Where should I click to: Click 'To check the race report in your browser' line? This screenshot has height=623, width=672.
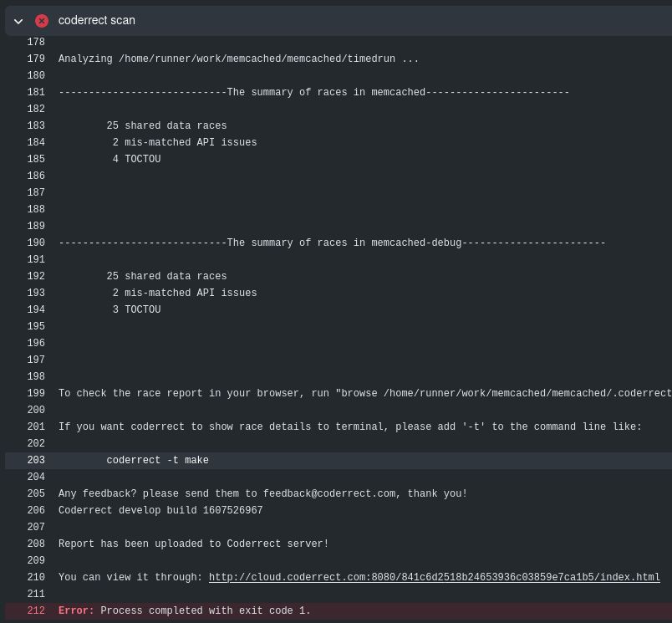click(x=365, y=393)
